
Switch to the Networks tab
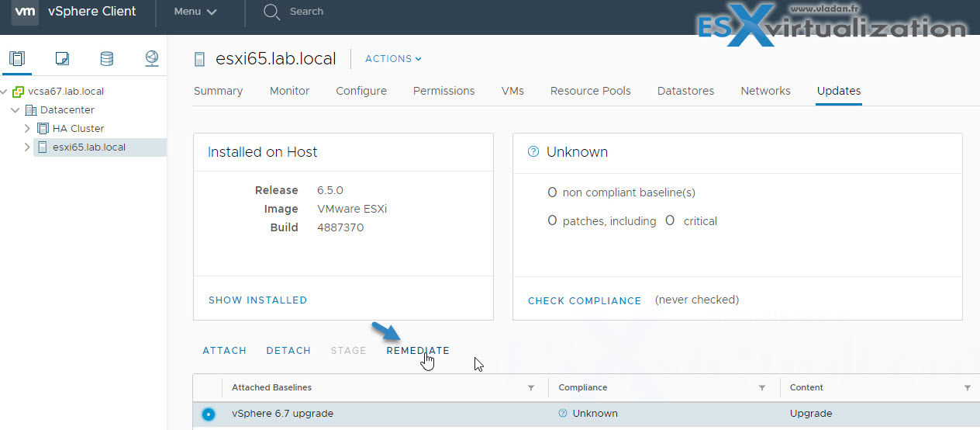(765, 91)
